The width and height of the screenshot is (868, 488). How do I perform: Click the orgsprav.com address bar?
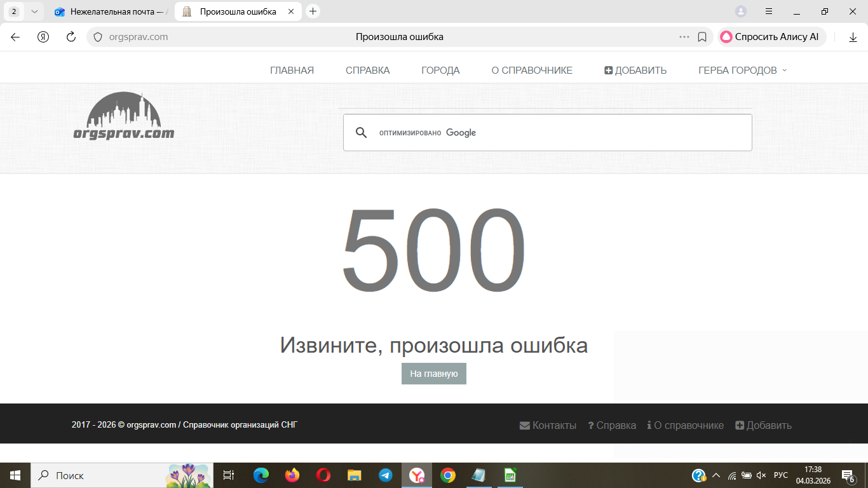pos(399,37)
